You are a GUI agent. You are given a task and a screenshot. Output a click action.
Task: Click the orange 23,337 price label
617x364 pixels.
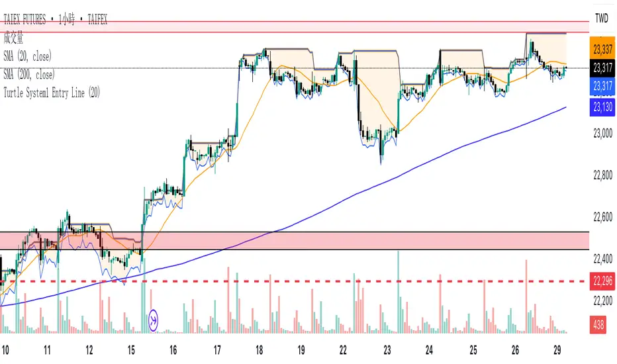point(602,48)
